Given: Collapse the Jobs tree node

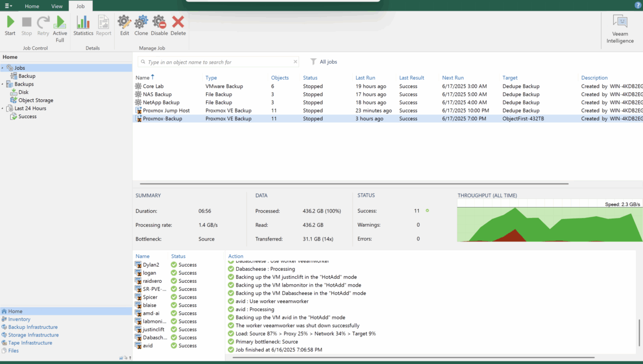Looking at the screenshot, I should [x=2, y=68].
